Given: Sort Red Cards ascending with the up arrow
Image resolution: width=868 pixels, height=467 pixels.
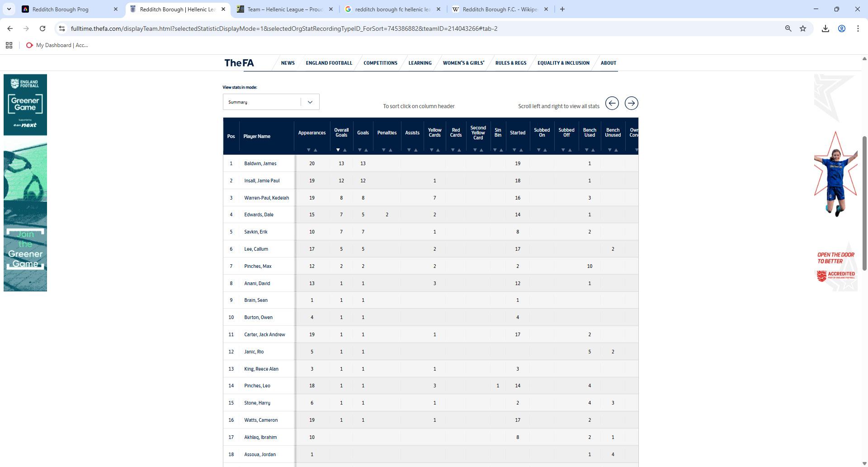Looking at the screenshot, I should (x=459, y=150).
